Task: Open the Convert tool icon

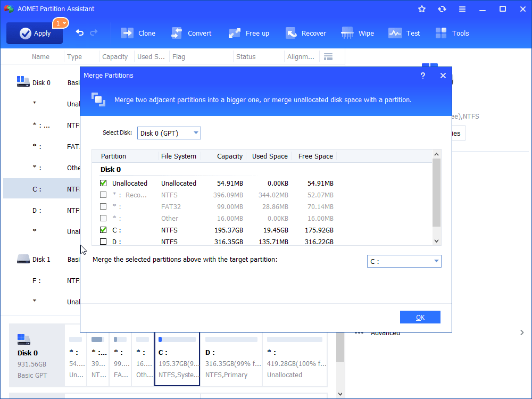Action: 177,33
